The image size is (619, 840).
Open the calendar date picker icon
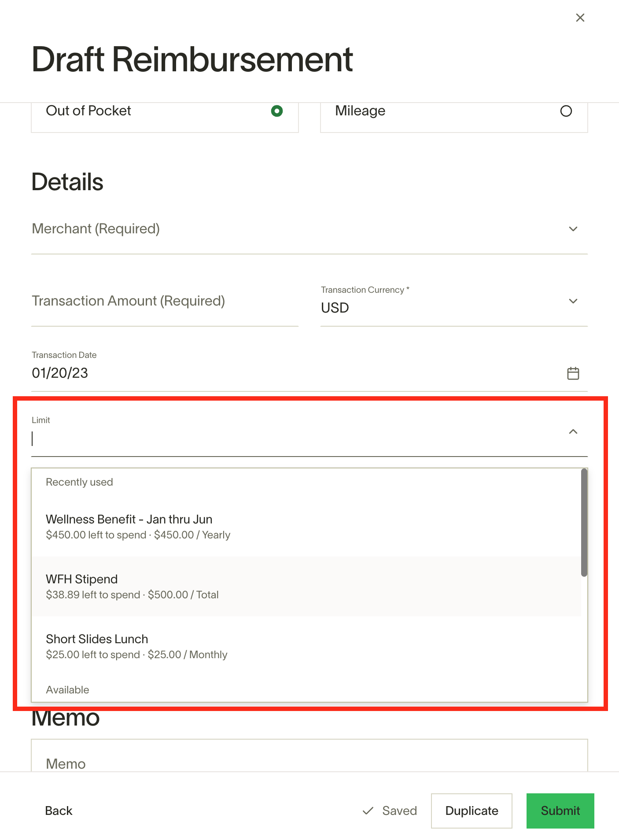pos(573,373)
